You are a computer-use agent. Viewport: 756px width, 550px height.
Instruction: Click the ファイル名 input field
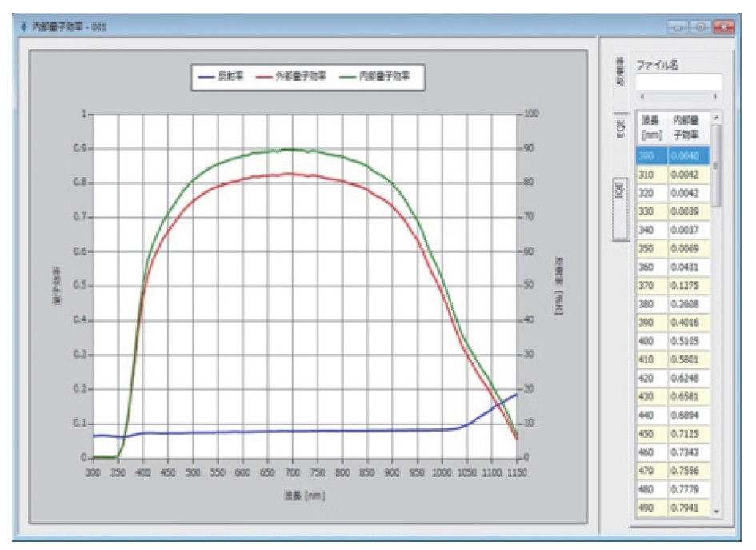pyautogui.click(x=679, y=82)
